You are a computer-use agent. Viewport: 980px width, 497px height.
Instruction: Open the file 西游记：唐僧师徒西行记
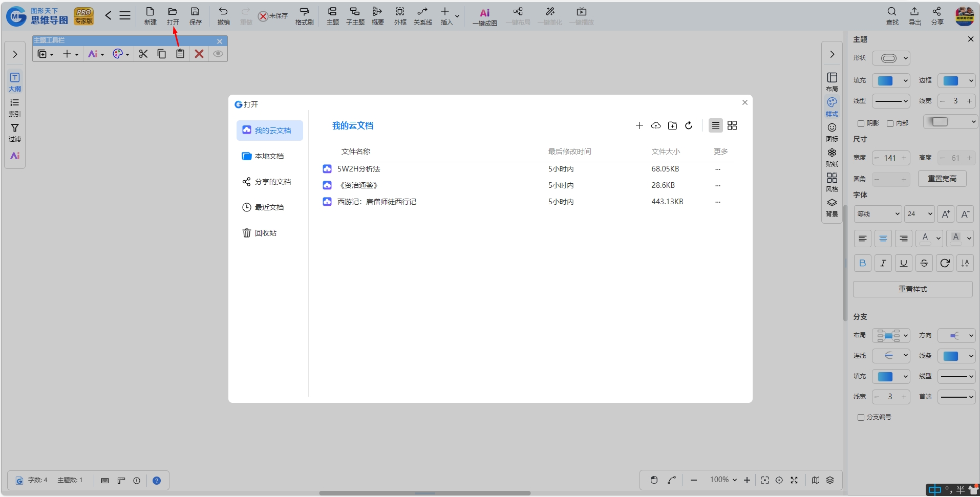(x=376, y=202)
